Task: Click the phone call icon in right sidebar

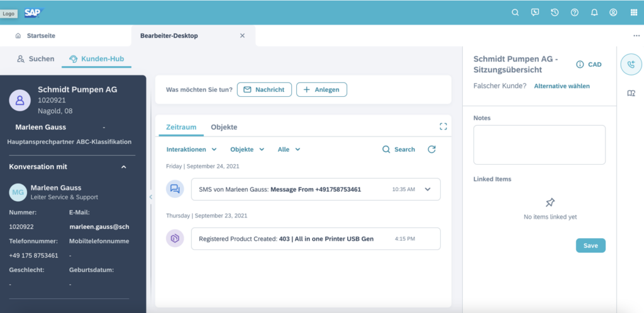Action: pyautogui.click(x=631, y=64)
